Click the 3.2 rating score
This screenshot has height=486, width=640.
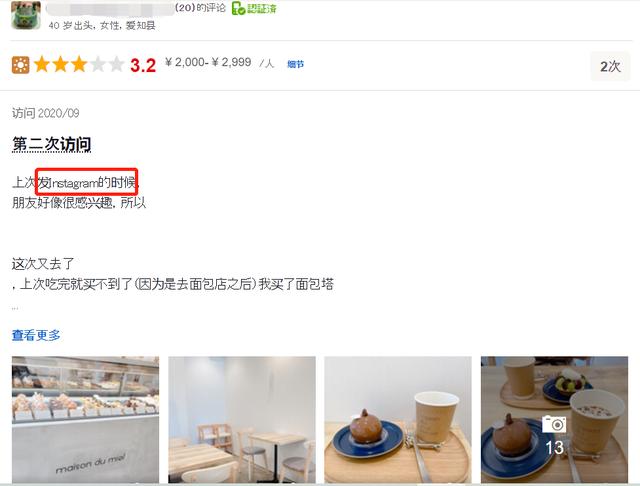click(143, 65)
